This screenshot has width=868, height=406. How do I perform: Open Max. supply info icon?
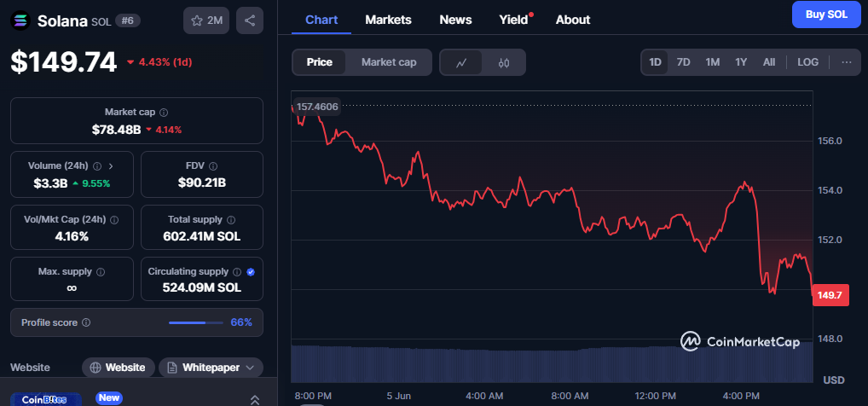tap(101, 272)
